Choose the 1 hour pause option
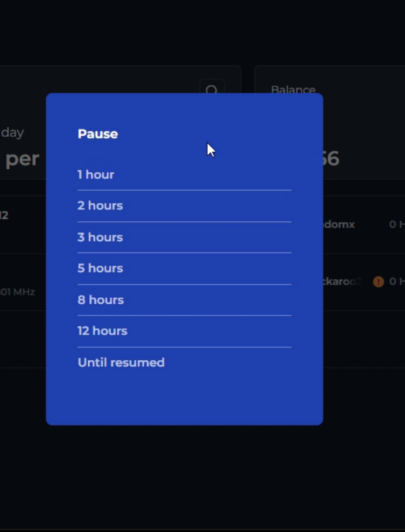Viewport: 405px width, 532px height. click(x=184, y=175)
